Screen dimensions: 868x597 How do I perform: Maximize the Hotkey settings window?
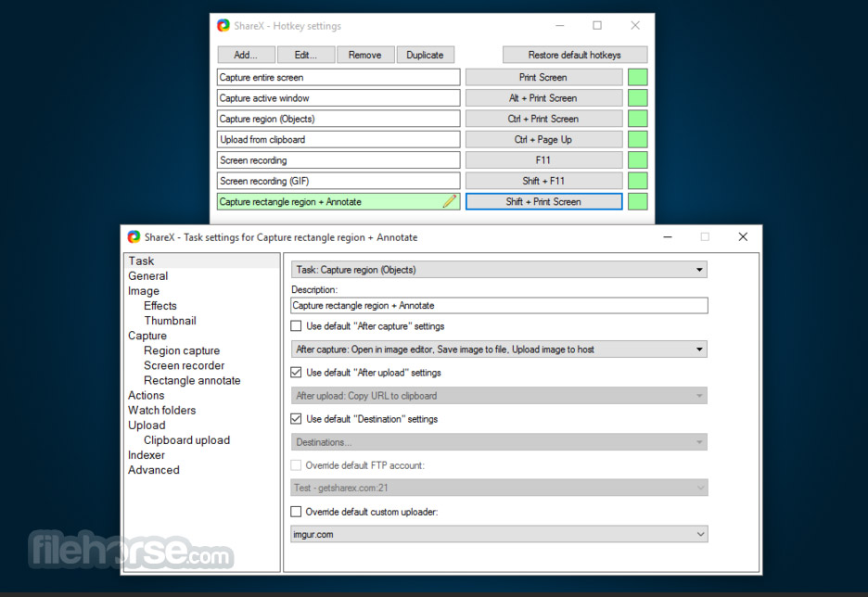point(597,25)
